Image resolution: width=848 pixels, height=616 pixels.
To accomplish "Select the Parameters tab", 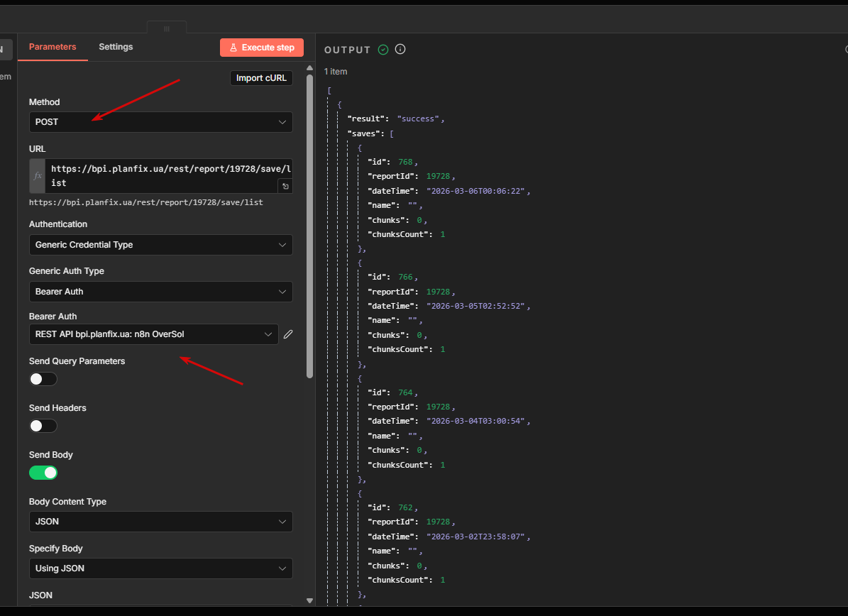I will click(53, 47).
